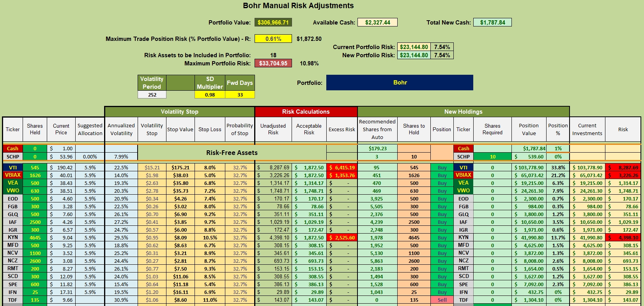Screen dimensions: 644x306
Task: Click the Fwd Days value 33
Action: click(240, 95)
